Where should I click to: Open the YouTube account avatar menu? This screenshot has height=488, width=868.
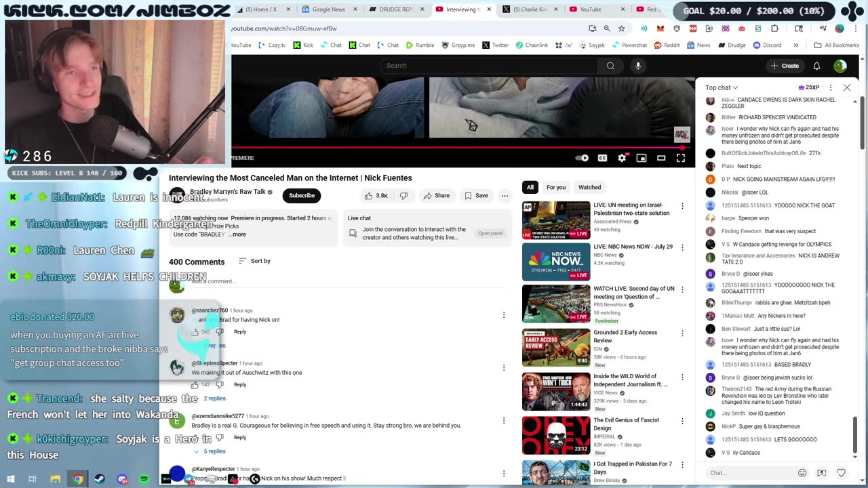[x=840, y=66]
